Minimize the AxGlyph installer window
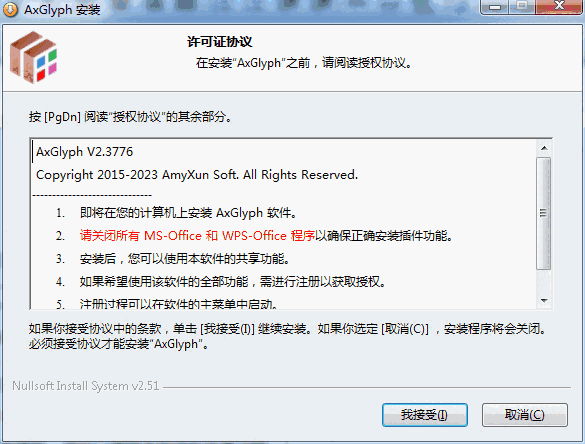This screenshot has width=585, height=444. (x=495, y=7)
